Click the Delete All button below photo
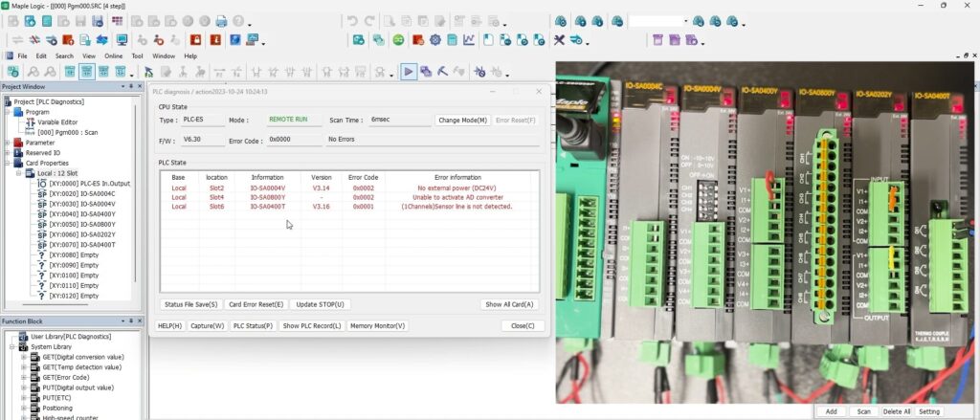 [x=897, y=411]
